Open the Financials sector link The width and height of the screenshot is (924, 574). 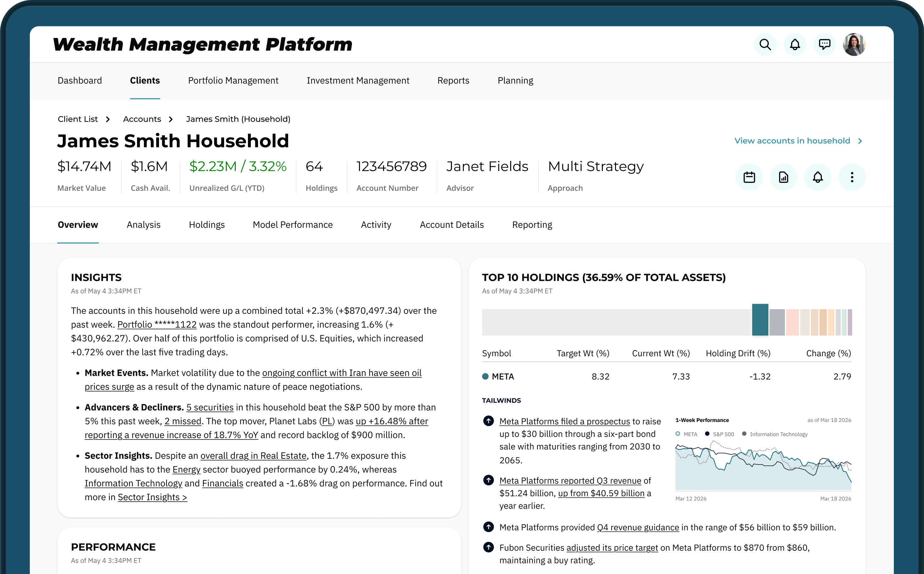pyautogui.click(x=223, y=483)
